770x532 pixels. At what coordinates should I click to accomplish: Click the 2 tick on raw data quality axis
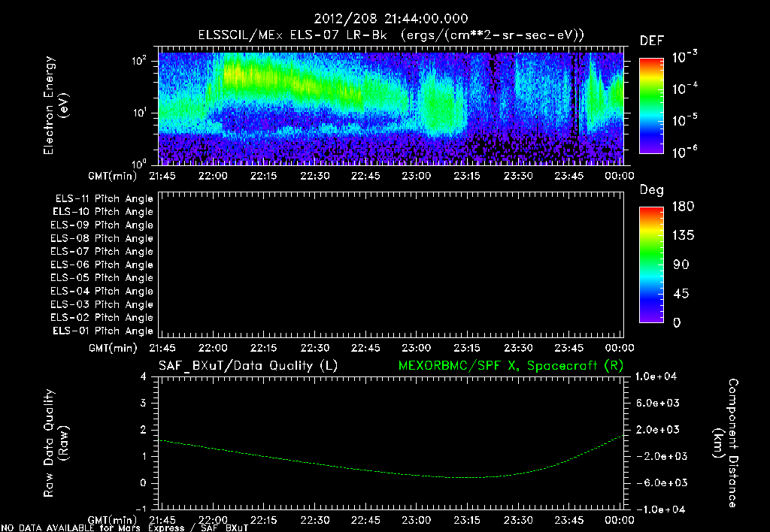coord(143,430)
